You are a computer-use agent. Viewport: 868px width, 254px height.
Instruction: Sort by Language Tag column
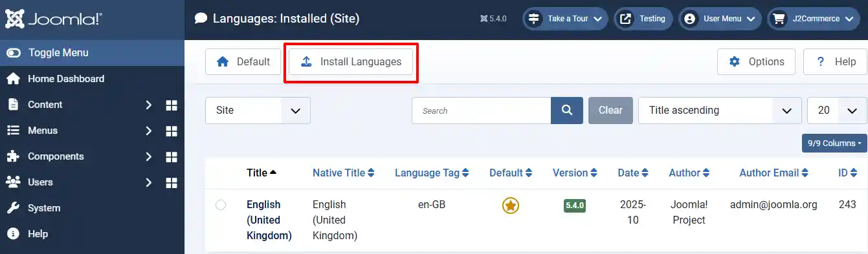(x=432, y=173)
